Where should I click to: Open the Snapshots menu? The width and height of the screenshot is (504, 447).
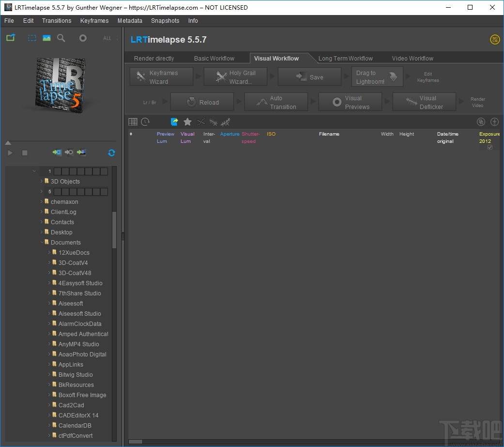165,20
